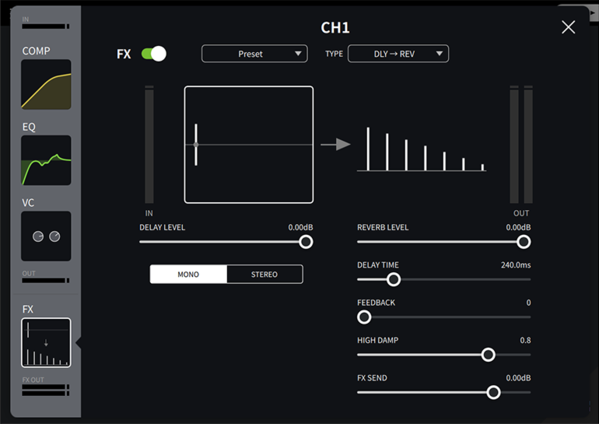Open the Preset dropdown
The width and height of the screenshot is (600, 424).
point(254,54)
